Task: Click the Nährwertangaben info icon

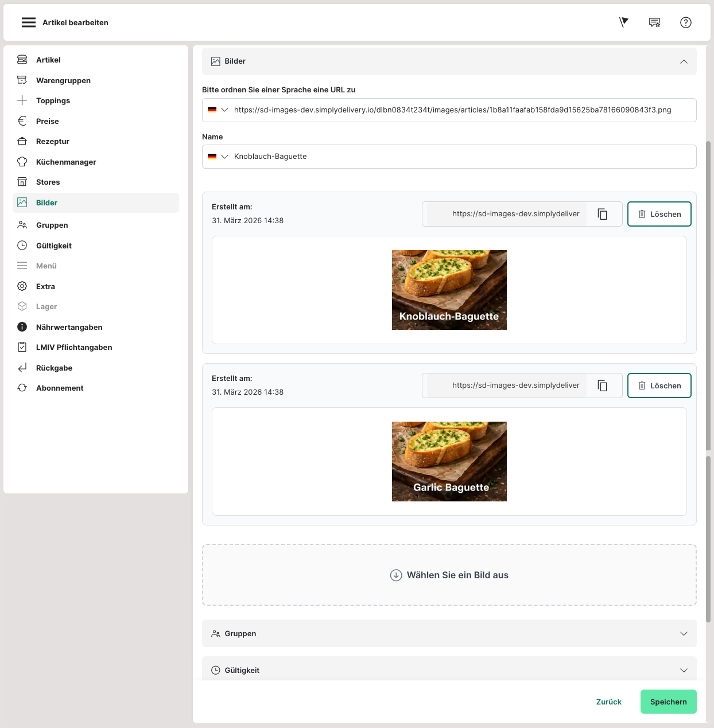Action: coord(22,327)
